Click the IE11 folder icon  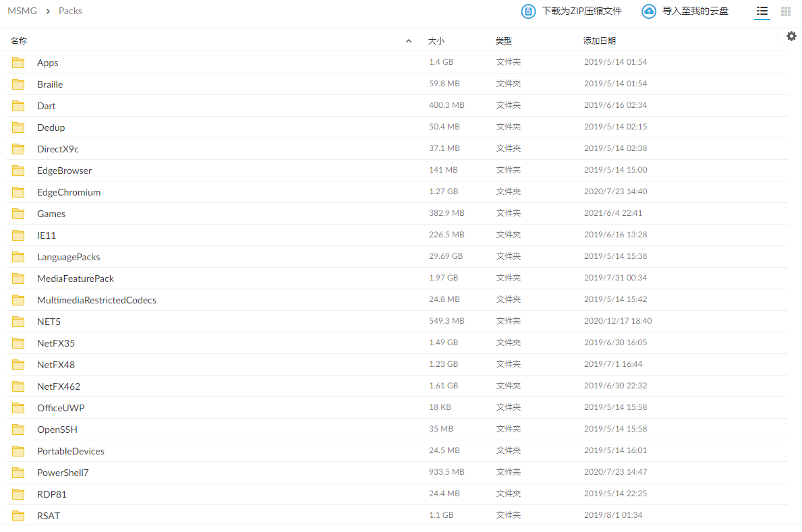(18, 235)
